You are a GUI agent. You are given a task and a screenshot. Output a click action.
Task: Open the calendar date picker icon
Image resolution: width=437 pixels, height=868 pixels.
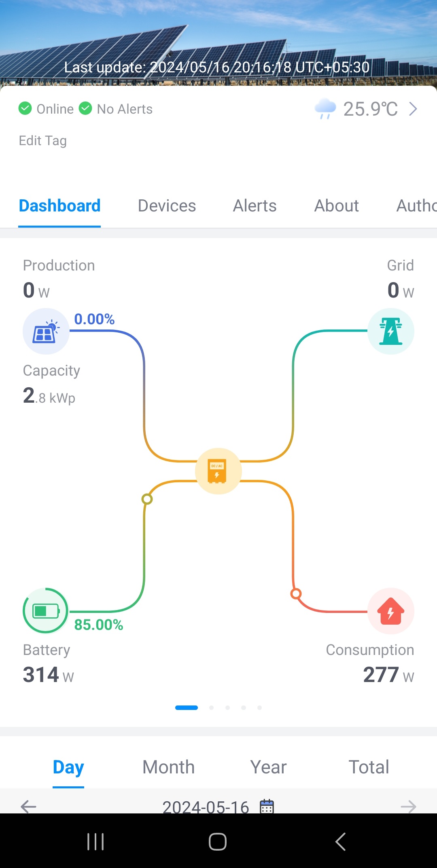[267, 807]
